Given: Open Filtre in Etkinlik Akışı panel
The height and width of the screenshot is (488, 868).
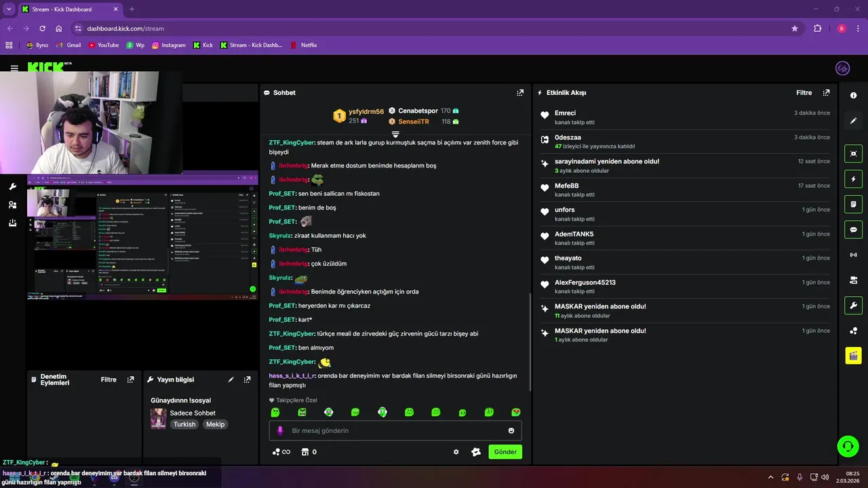Looking at the screenshot, I should click(x=804, y=93).
